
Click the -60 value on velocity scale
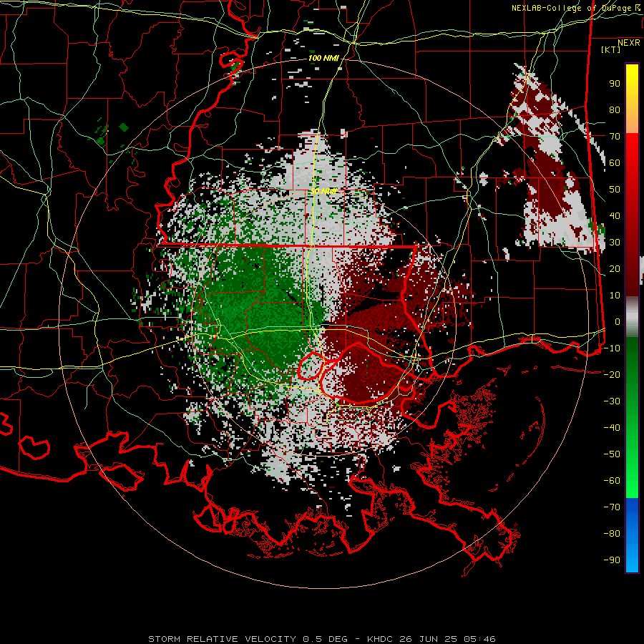pos(612,481)
